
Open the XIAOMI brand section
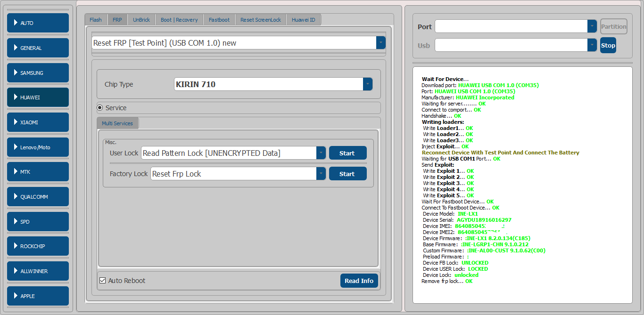[x=38, y=122]
